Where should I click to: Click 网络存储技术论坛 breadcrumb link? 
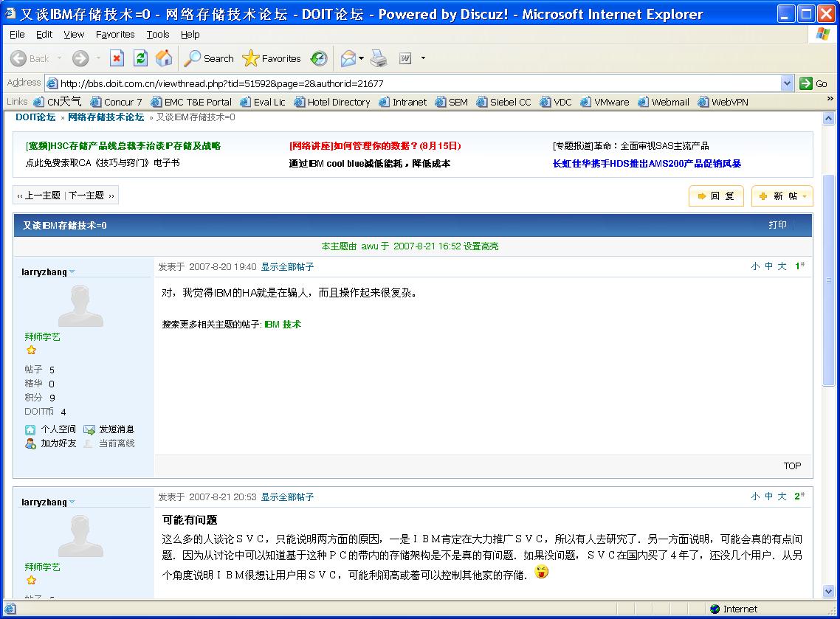(x=106, y=117)
